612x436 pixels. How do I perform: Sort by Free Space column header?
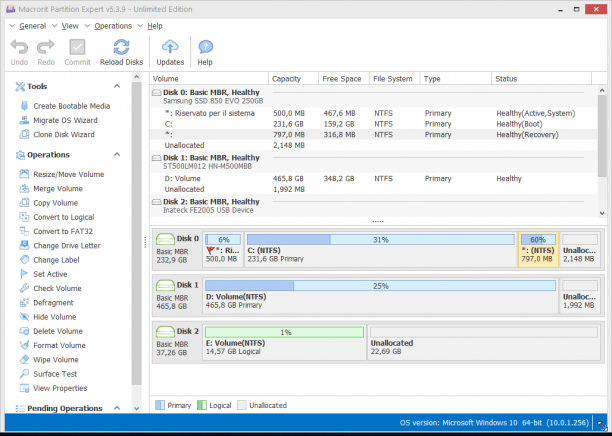(344, 79)
